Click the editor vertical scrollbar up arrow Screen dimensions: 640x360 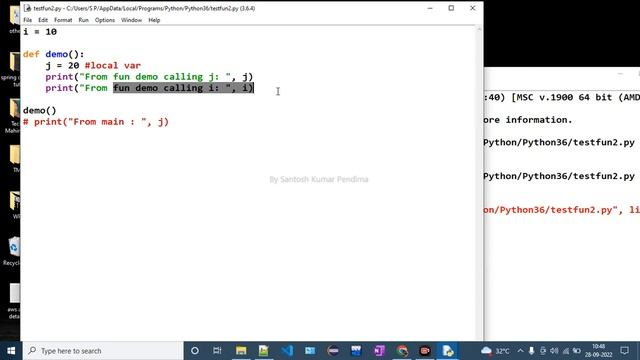479,29
